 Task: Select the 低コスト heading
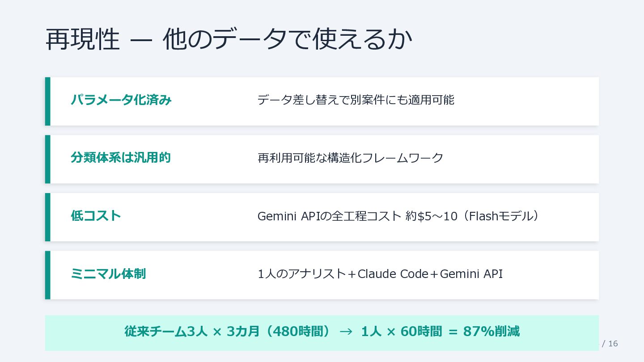coord(96,216)
